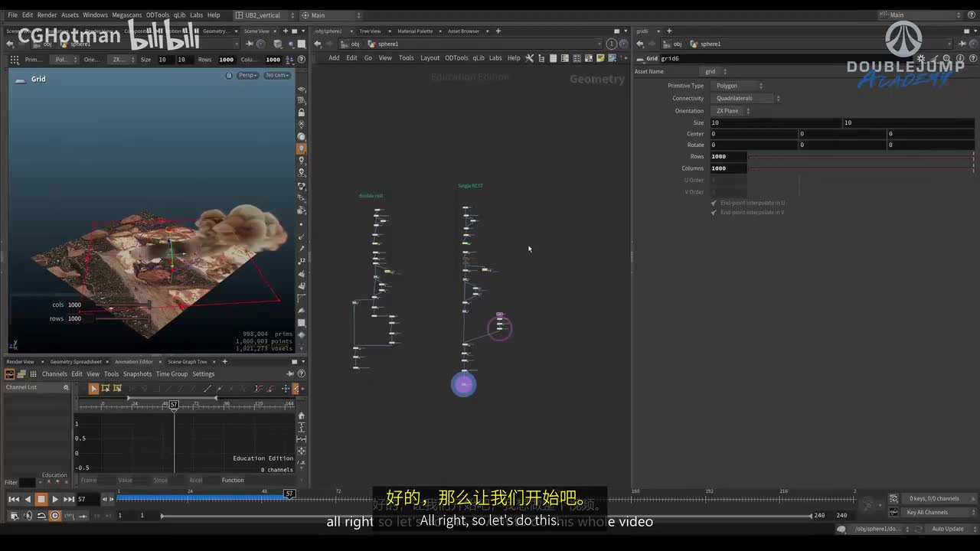980x551 pixels.
Task: Click the play forward button
Action: click(55, 499)
